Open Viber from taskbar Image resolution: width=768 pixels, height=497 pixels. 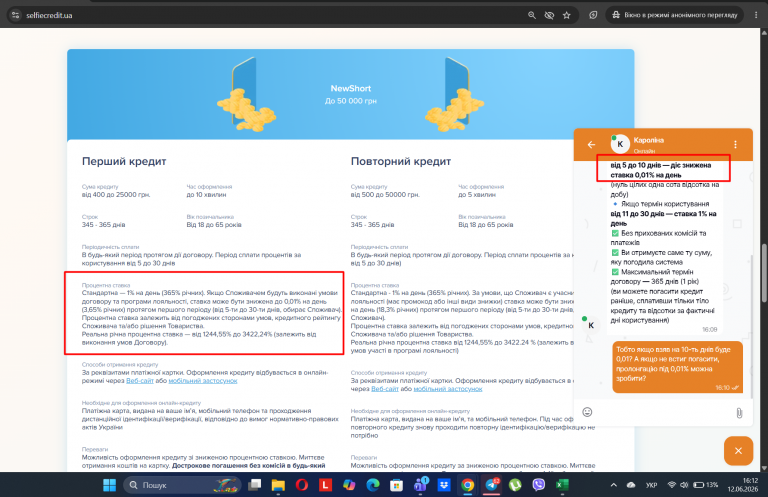(538, 485)
